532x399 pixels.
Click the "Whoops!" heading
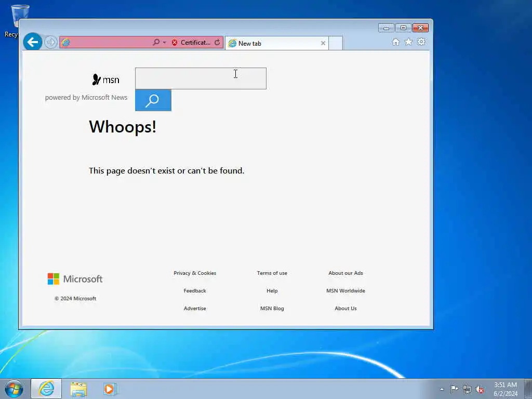(123, 127)
